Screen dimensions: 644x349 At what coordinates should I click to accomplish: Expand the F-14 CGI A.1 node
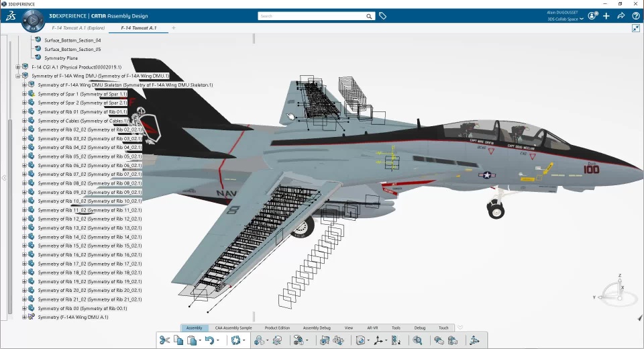tap(17, 67)
